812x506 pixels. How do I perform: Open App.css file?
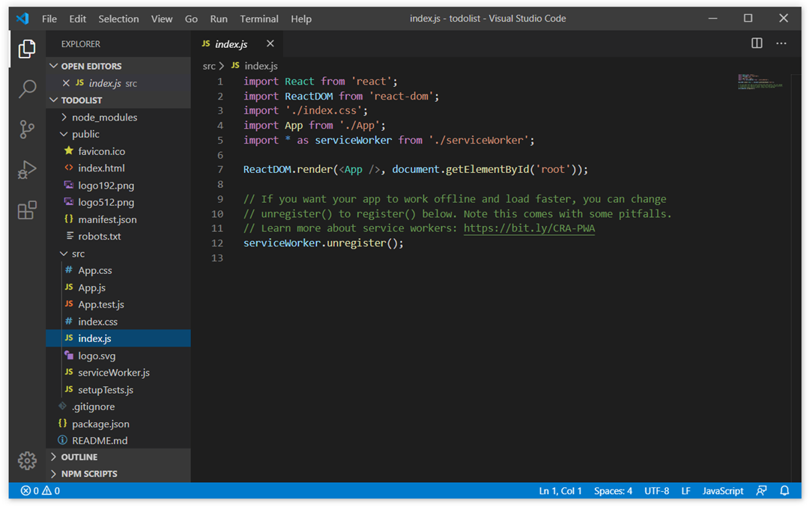[118, 270]
